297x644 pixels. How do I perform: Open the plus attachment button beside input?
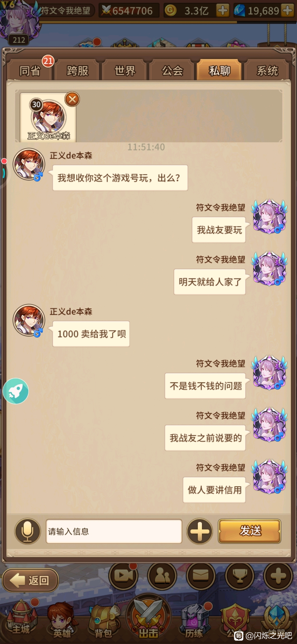(200, 531)
